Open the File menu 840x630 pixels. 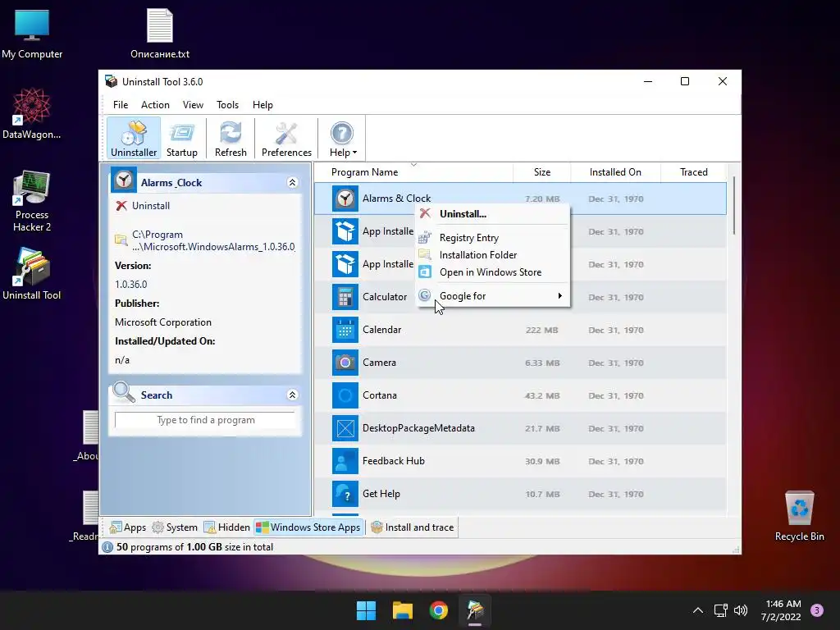coord(121,105)
